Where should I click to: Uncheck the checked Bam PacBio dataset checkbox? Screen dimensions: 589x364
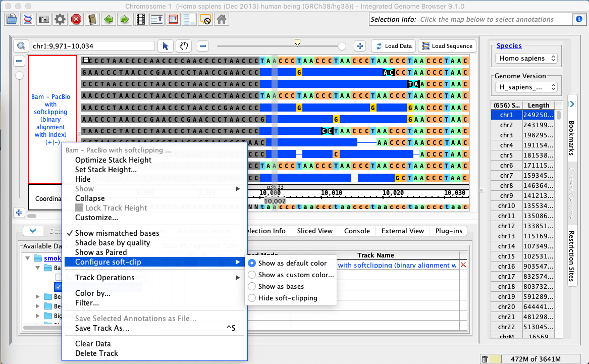(x=58, y=287)
